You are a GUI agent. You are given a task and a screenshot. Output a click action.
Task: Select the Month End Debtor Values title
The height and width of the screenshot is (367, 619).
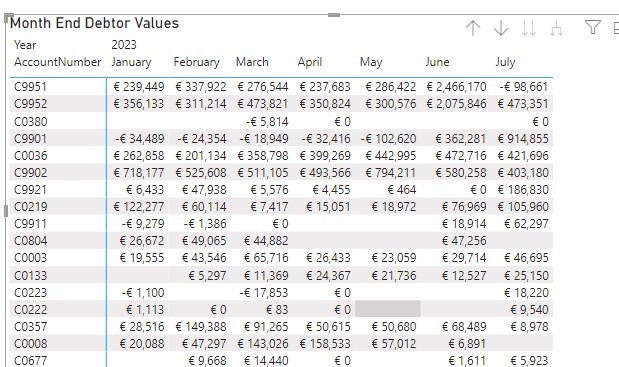[x=94, y=23]
